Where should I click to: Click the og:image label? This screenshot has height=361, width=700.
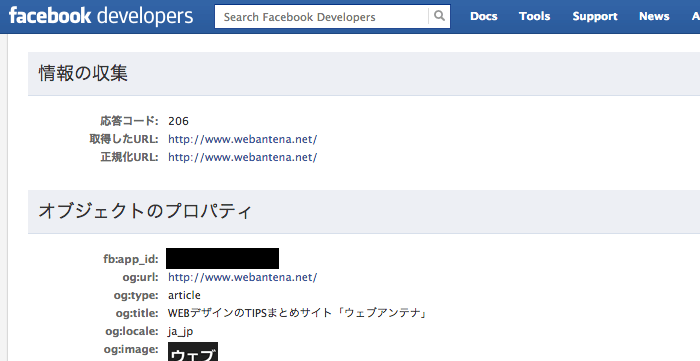point(131,349)
